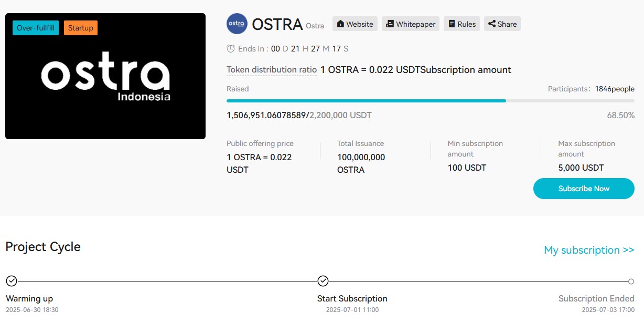Click the 2025-06-30 18:30 date text

pyautogui.click(x=32, y=310)
